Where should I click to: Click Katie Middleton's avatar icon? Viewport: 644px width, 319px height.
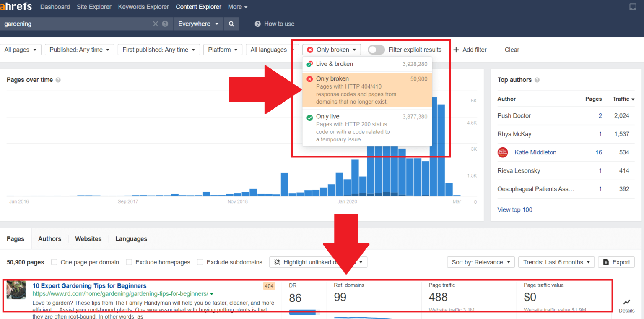tap(503, 152)
